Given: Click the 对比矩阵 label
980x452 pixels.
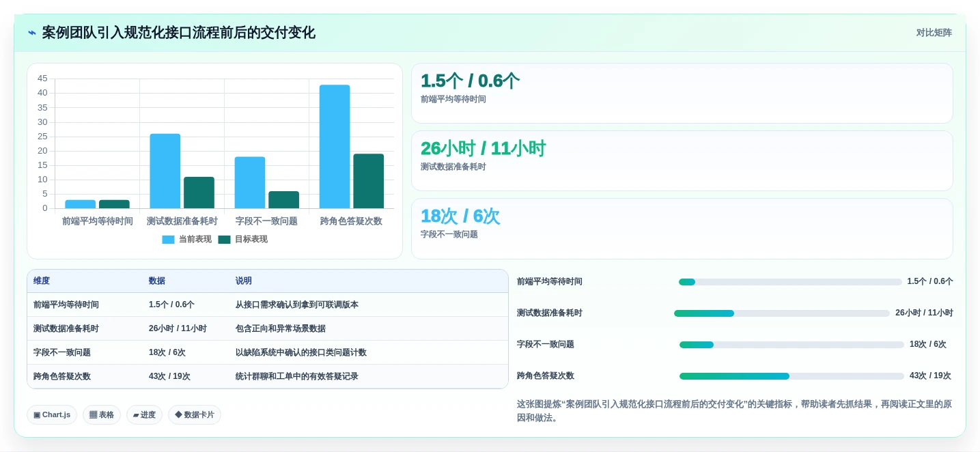Looking at the screenshot, I should (934, 33).
